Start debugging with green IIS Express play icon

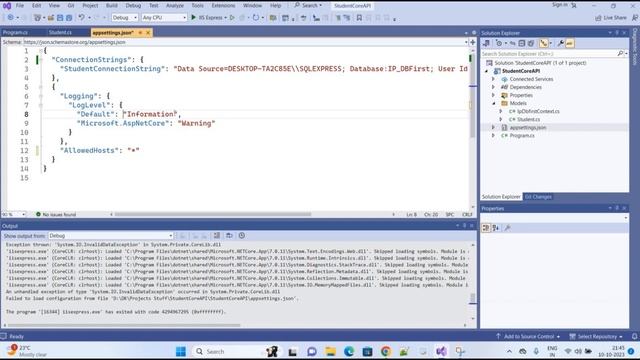click(x=193, y=18)
